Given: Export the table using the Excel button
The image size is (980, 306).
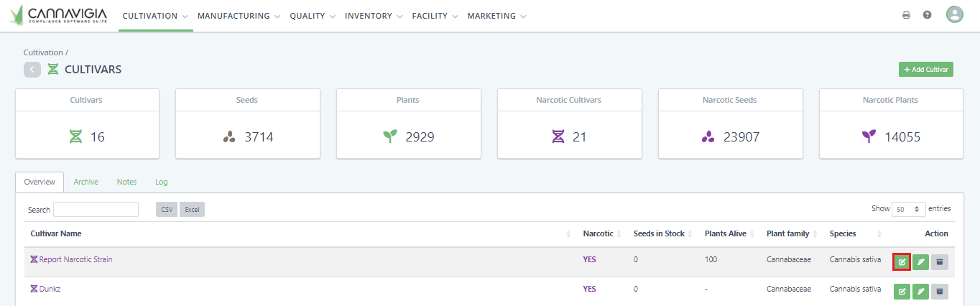Looking at the screenshot, I should pos(192,210).
